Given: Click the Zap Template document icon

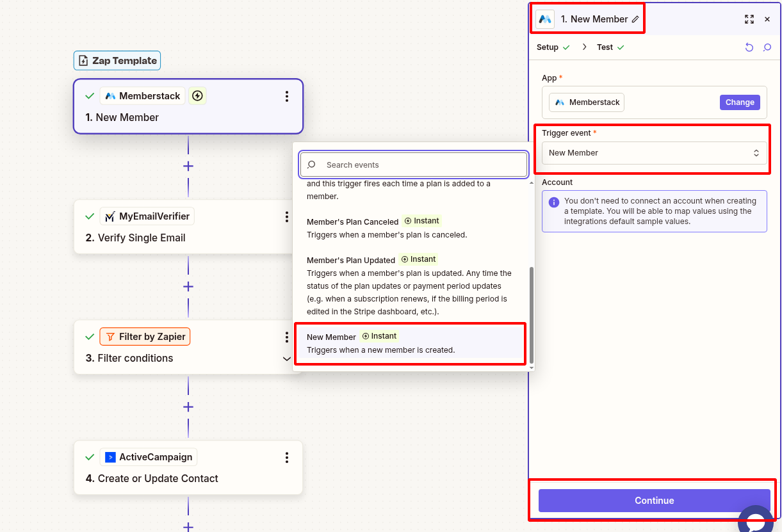Looking at the screenshot, I should point(84,60).
